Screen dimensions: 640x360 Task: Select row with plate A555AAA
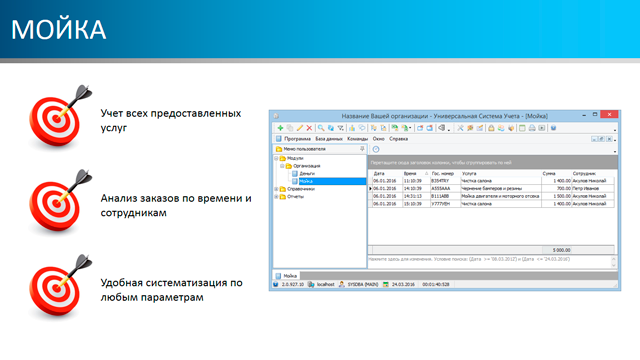tap(493, 189)
